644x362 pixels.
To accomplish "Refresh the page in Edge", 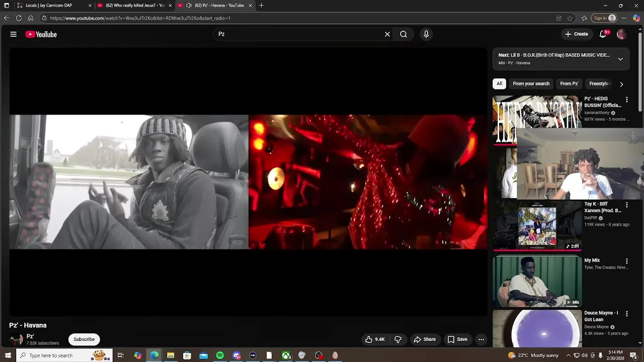I will coord(19,18).
